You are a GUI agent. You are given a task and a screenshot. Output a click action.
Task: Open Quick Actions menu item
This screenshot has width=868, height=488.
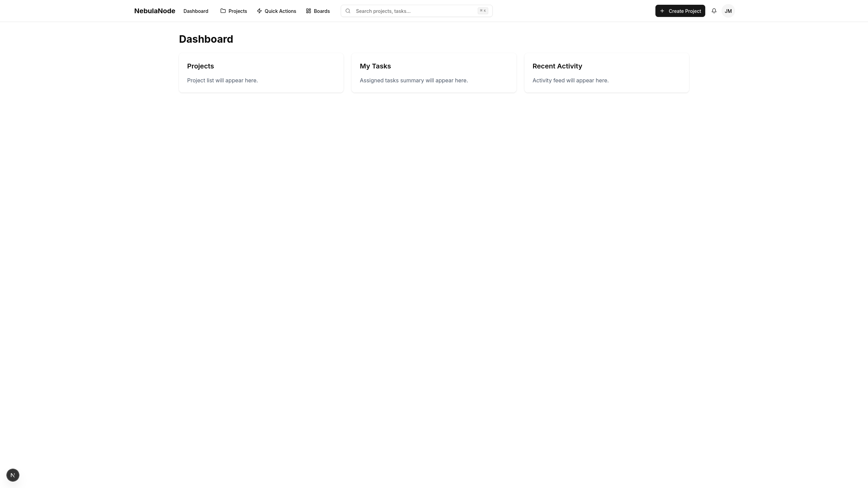tap(276, 11)
